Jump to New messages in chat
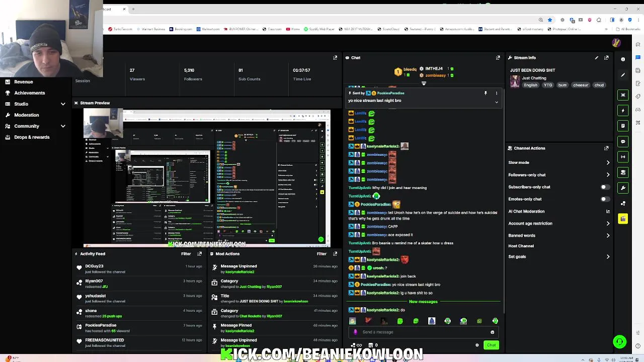 pos(423,302)
